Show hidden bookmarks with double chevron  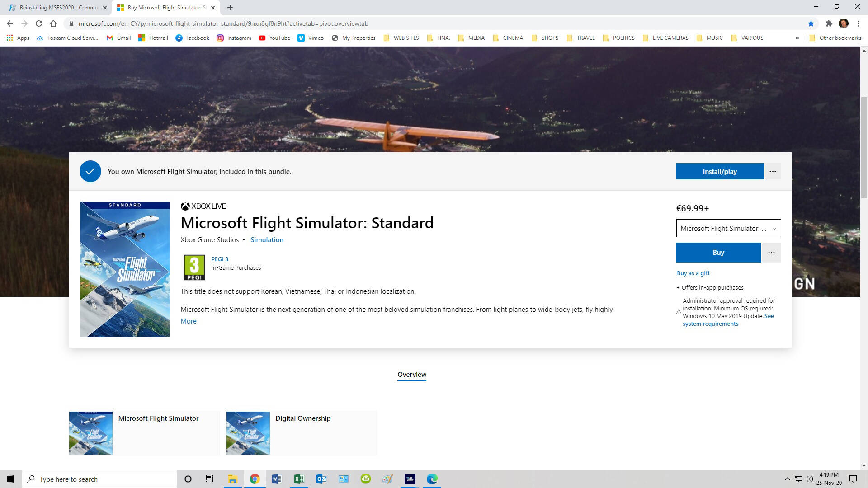(x=797, y=38)
